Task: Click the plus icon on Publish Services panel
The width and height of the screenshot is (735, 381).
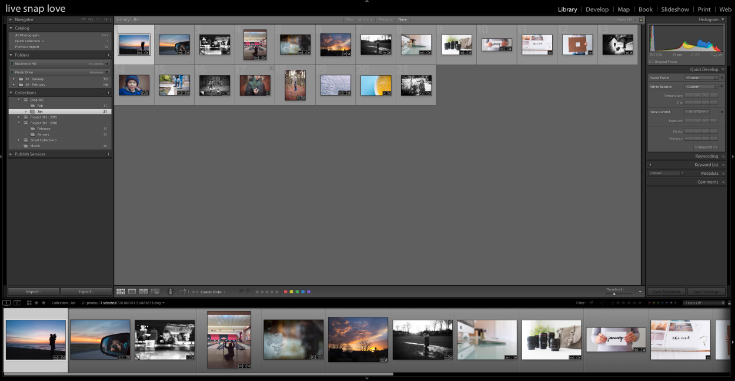Action: 109,154
